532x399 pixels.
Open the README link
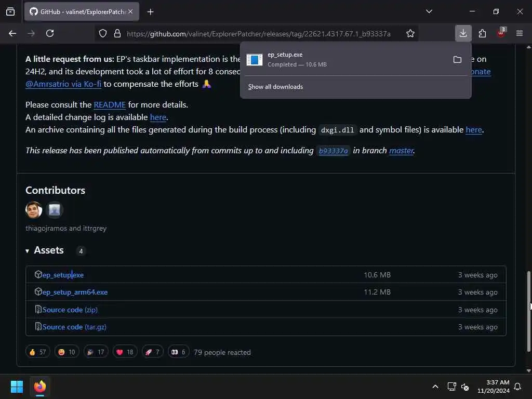tap(110, 105)
